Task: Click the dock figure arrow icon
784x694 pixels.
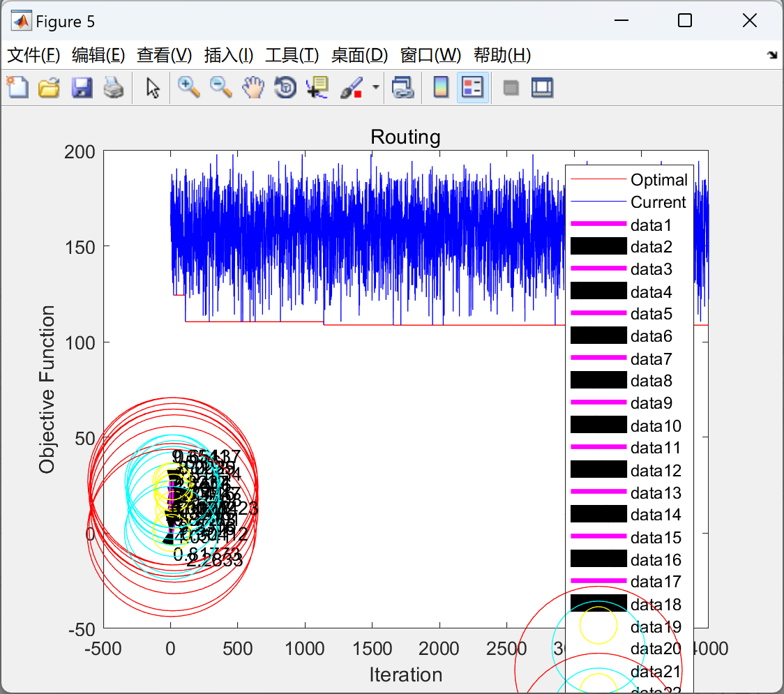Action: click(772, 54)
